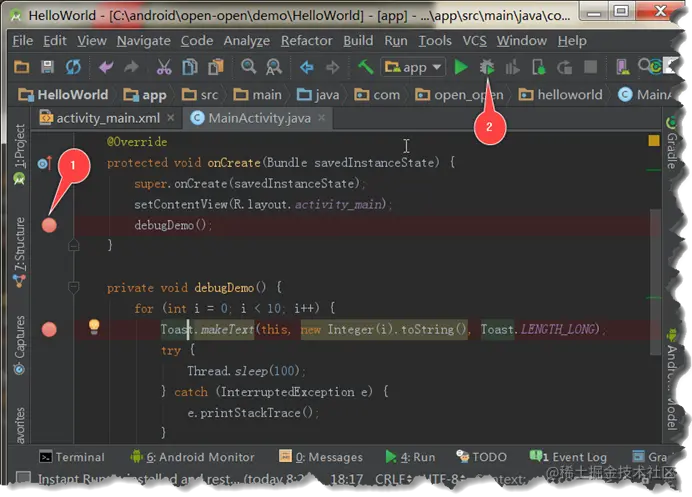Screen dimensions: 692x497
Task: Open Event Log tool window
Action: (x=568, y=457)
